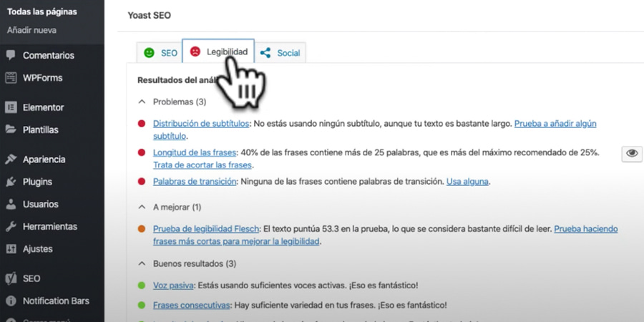The height and width of the screenshot is (322, 644).
Task: Open Prueba de legibilidad Flesch link
Action: (x=206, y=229)
